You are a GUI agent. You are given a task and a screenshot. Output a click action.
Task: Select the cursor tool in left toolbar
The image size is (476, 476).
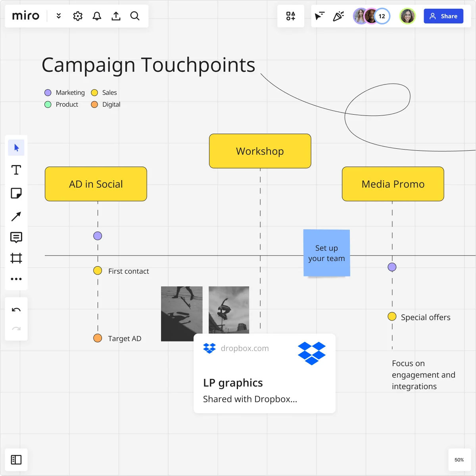click(x=16, y=148)
